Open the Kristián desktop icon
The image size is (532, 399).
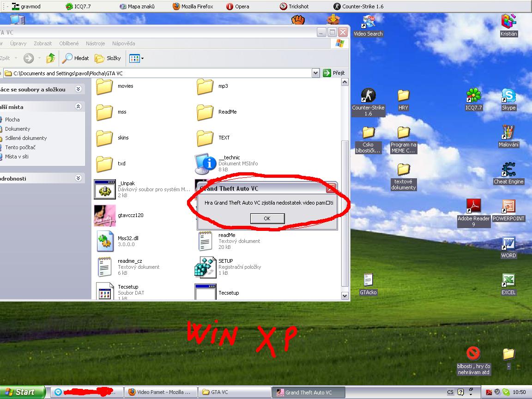point(508,25)
